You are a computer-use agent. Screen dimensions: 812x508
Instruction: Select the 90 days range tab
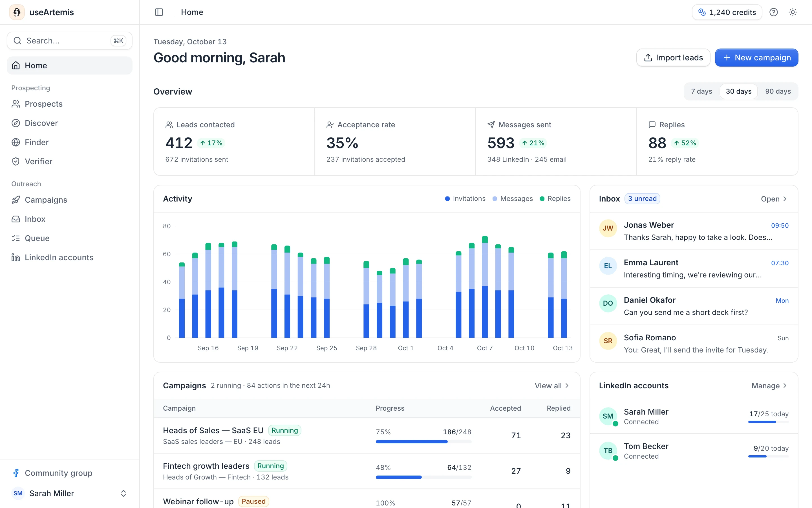(778, 91)
